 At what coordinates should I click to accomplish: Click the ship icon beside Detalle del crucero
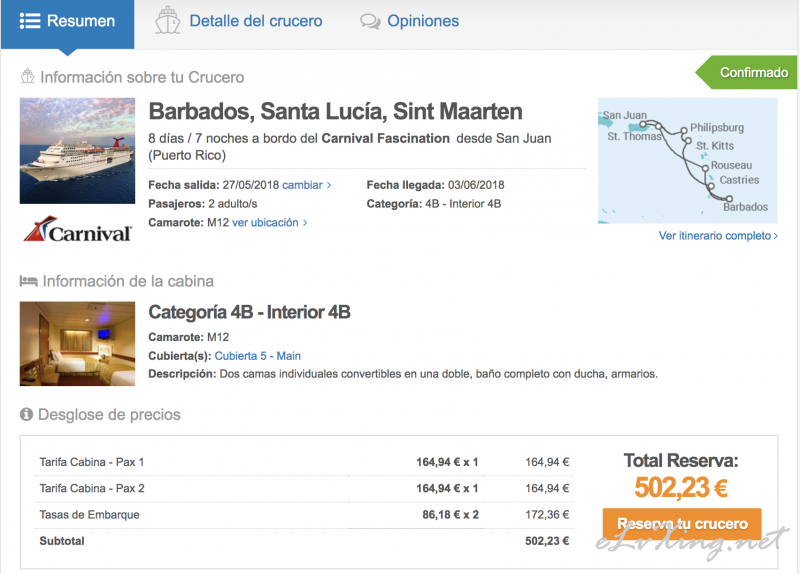point(168,21)
